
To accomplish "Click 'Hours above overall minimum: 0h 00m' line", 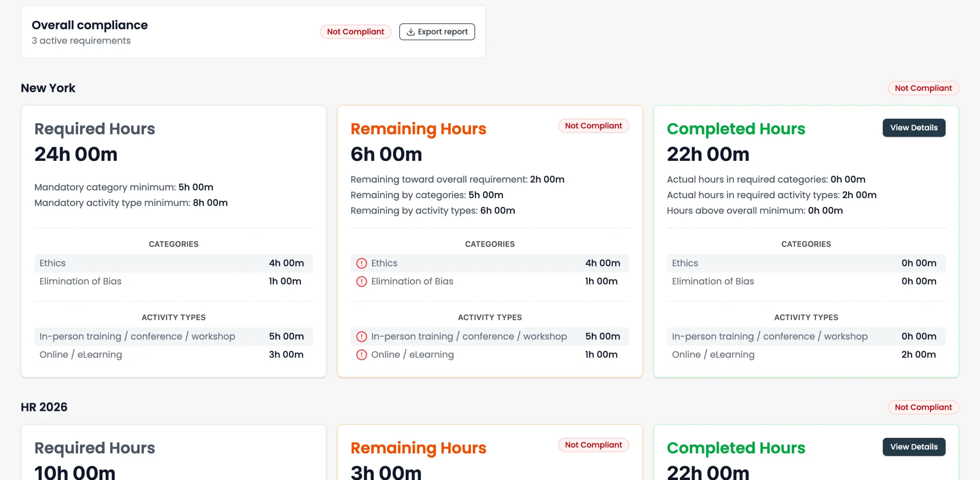I will [x=755, y=211].
